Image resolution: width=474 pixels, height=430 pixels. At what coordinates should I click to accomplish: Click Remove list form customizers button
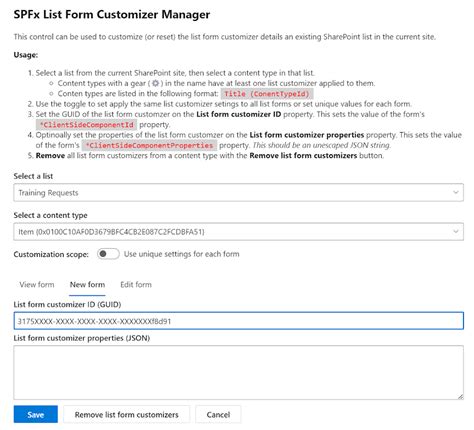click(126, 414)
